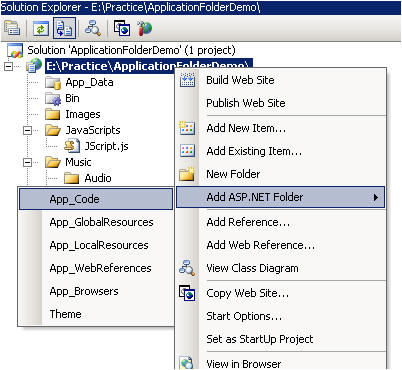Click the web site project globe icon
402x370 pixels.
coord(34,66)
